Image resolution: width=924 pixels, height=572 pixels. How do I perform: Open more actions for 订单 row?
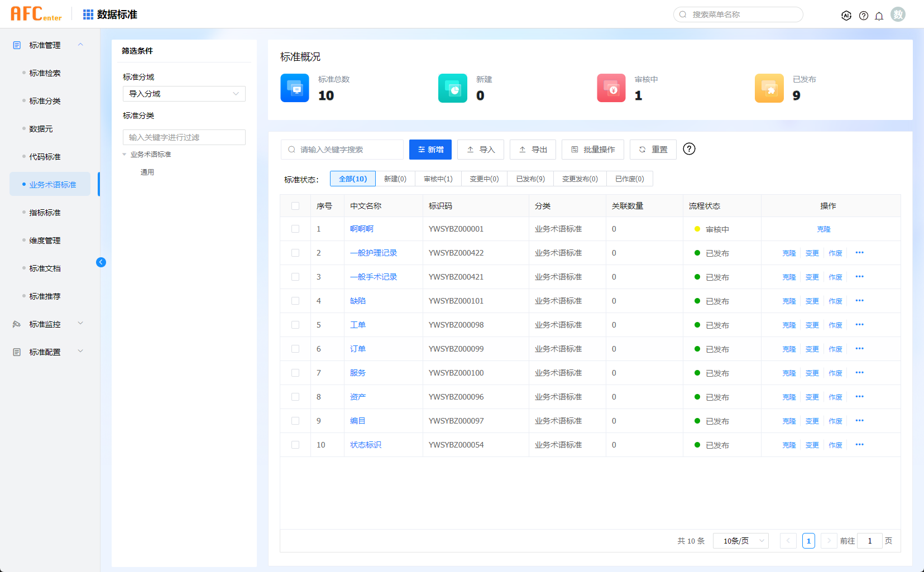[860, 349]
